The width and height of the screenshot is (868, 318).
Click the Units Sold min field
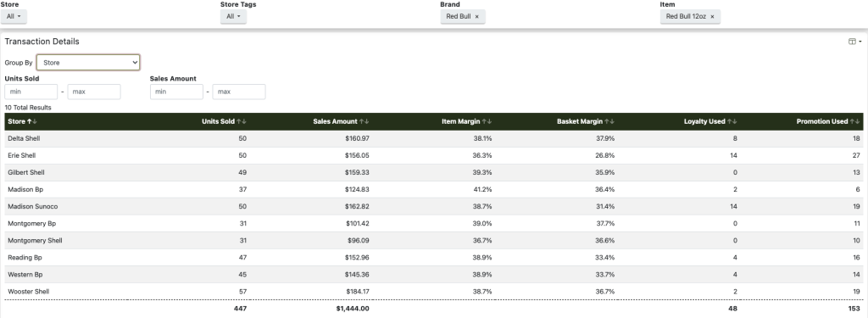click(31, 92)
